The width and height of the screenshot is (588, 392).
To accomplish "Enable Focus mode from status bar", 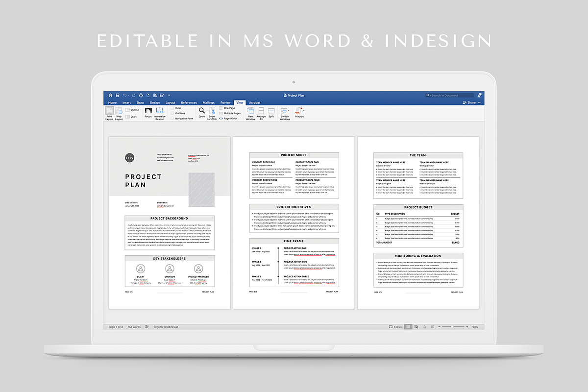I will coord(395,326).
